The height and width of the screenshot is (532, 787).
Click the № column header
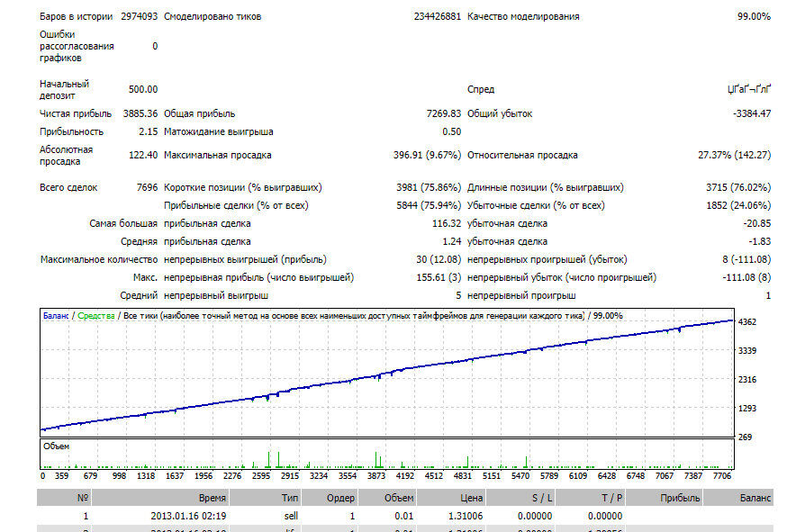tap(64, 498)
